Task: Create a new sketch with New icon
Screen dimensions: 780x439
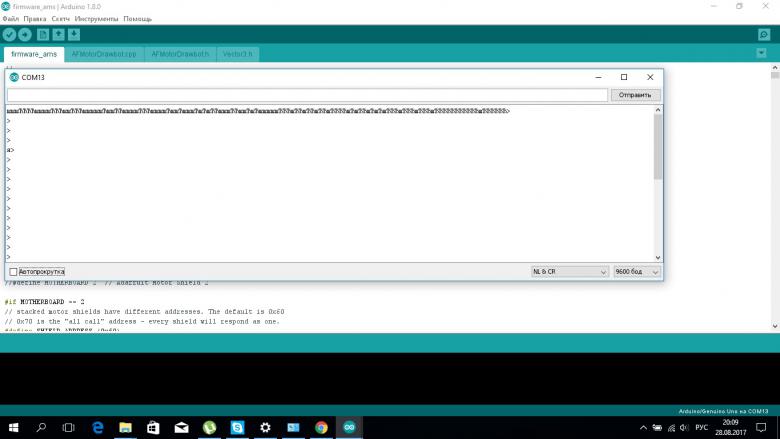Action: [43, 35]
